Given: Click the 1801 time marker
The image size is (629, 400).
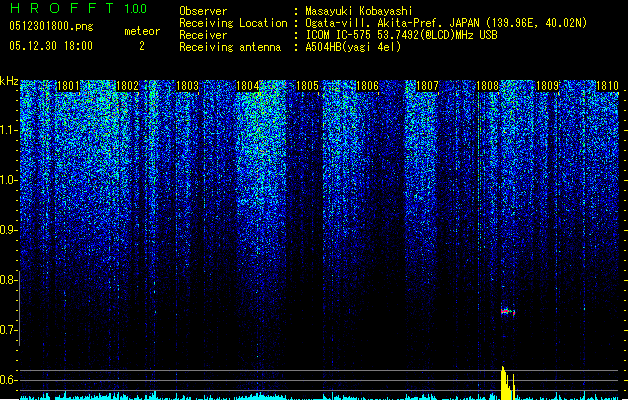Looking at the screenshot, I should [68, 86].
